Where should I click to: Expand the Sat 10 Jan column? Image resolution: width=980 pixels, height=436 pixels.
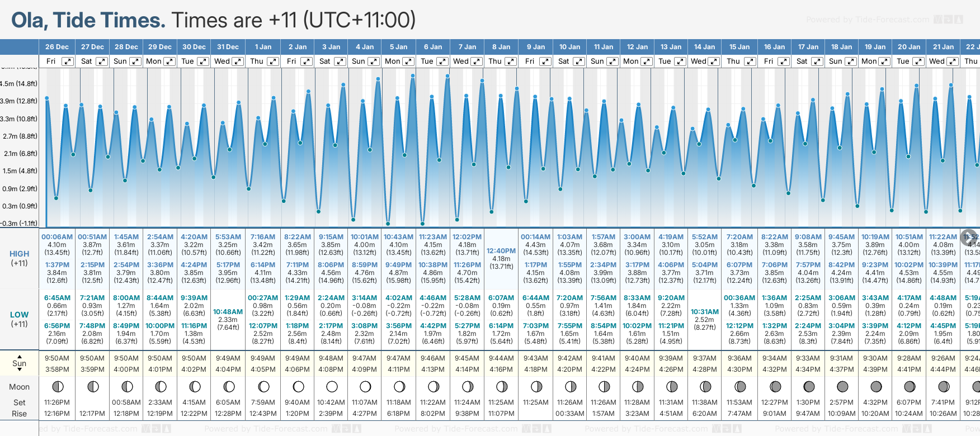pyautogui.click(x=579, y=61)
